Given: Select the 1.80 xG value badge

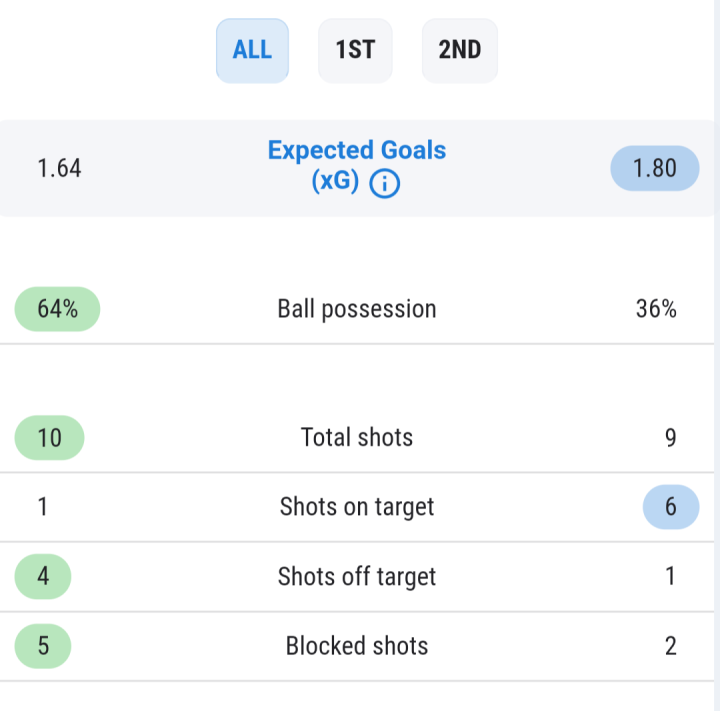Looking at the screenshot, I should (x=655, y=168).
